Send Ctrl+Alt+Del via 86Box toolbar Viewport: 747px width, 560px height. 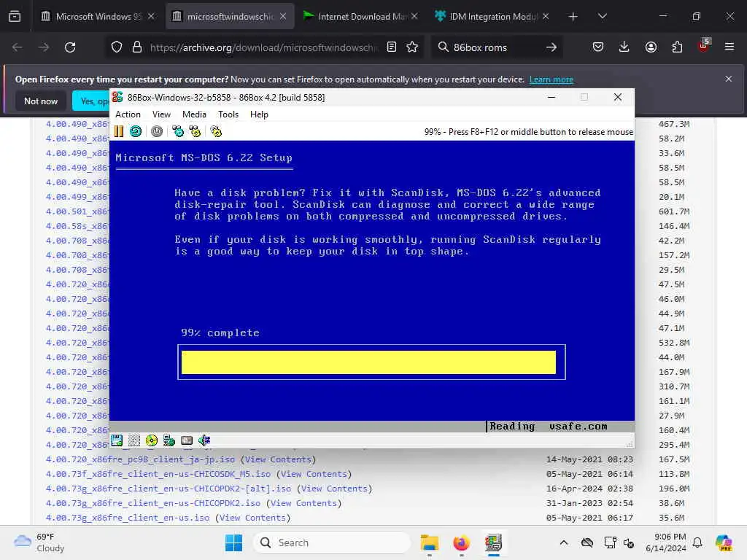[178, 131]
